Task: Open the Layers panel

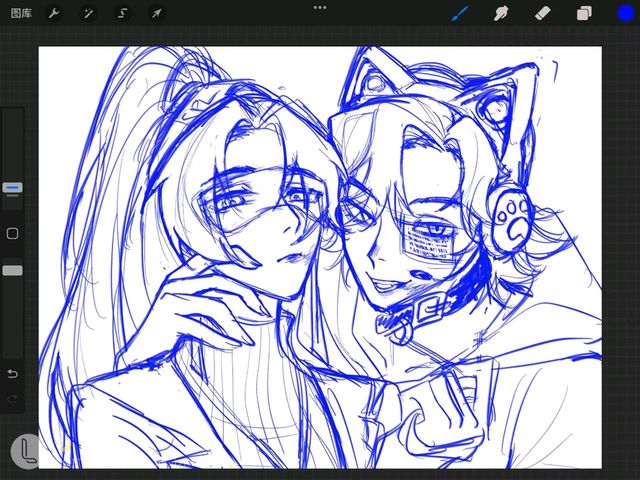Action: click(x=584, y=14)
